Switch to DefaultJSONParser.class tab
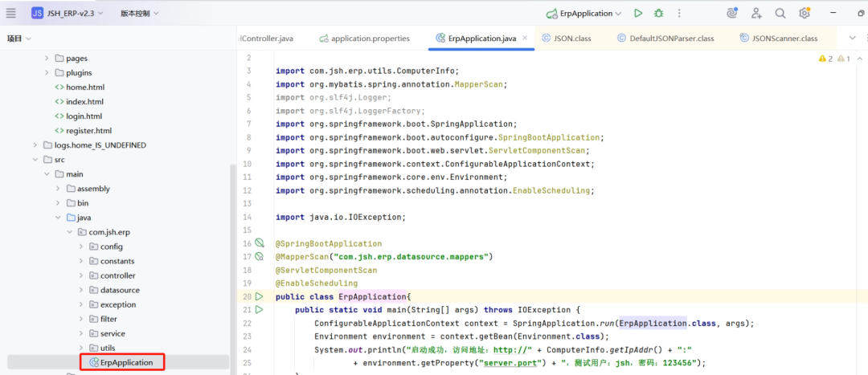The height and width of the screenshot is (375, 868). 665,39
